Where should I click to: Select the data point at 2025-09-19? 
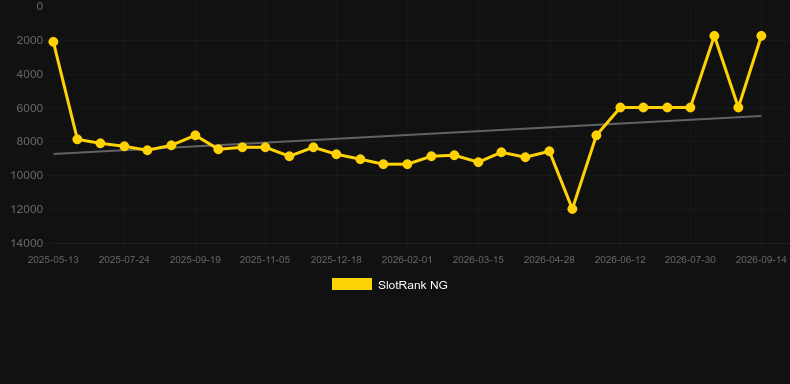coord(195,136)
